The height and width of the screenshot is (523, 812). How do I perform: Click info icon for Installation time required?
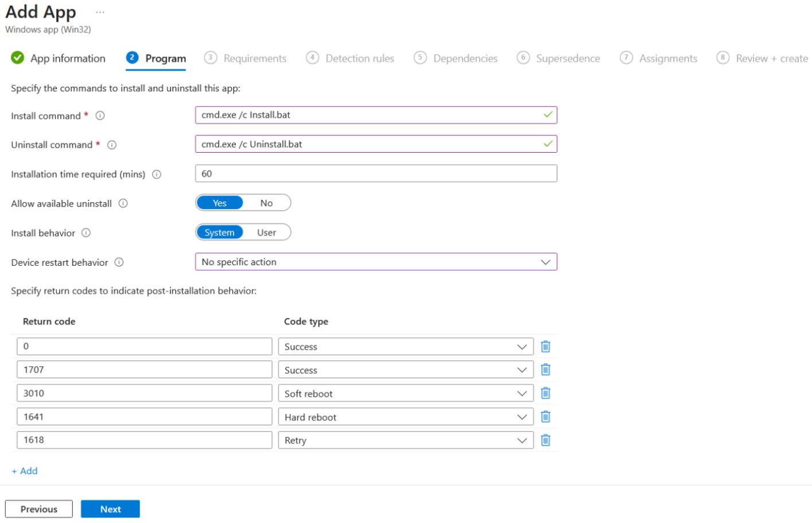(156, 175)
